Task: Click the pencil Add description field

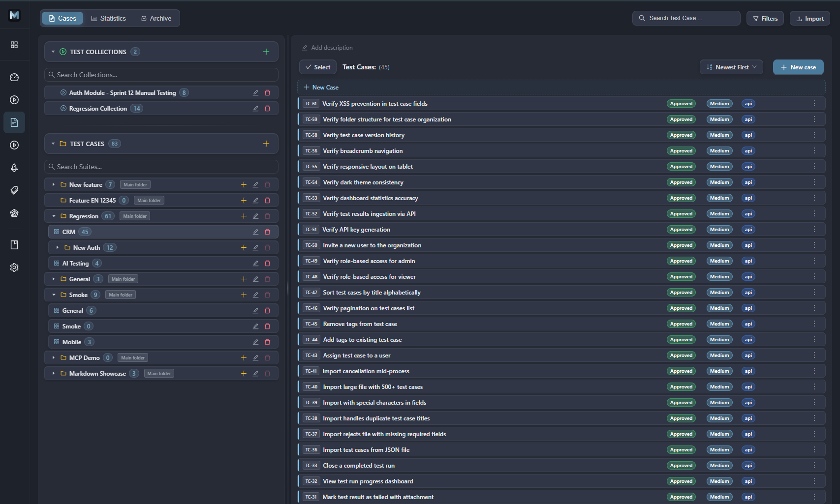Action: (x=327, y=48)
